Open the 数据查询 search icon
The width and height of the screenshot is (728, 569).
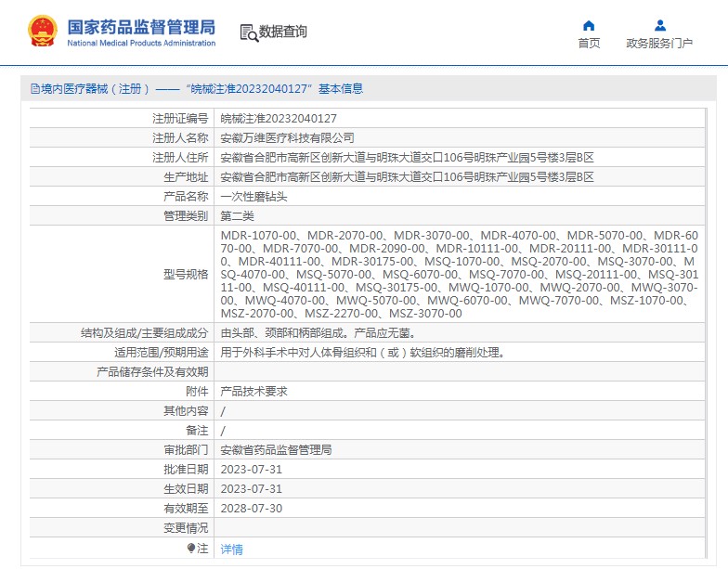click(x=249, y=33)
